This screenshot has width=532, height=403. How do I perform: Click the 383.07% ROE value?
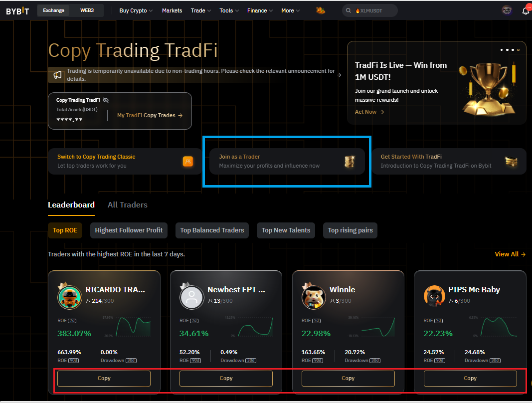coord(74,333)
